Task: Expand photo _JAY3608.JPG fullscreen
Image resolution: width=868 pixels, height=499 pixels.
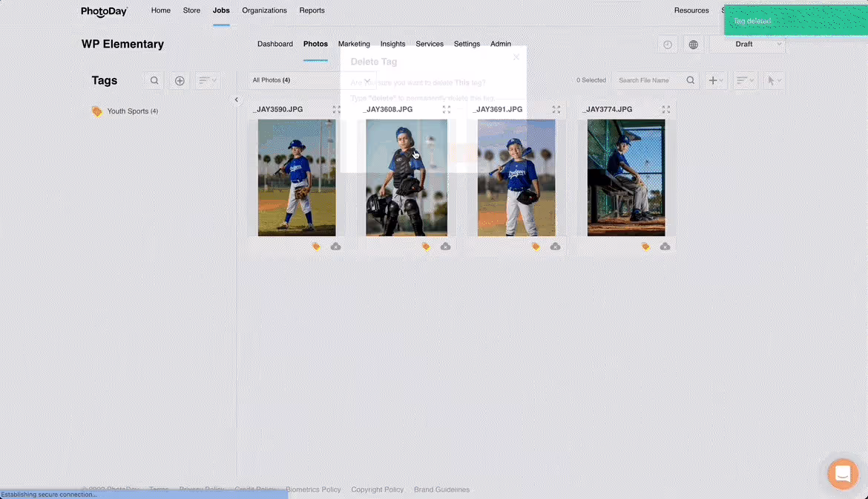Action: point(447,110)
